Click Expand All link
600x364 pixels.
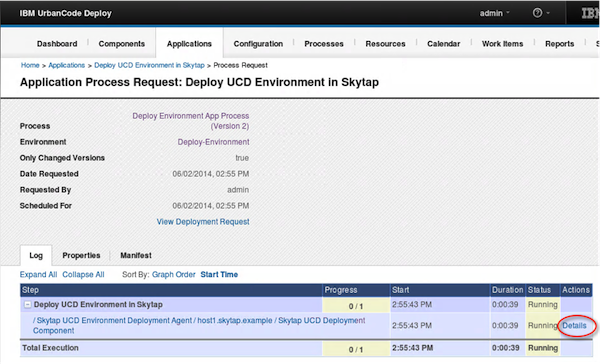coord(38,274)
